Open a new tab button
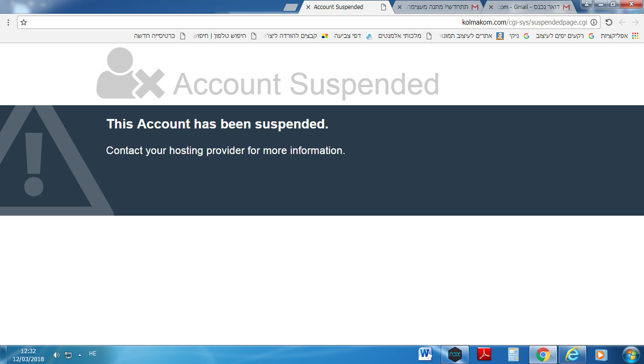This screenshot has height=364, width=644. tap(291, 7)
